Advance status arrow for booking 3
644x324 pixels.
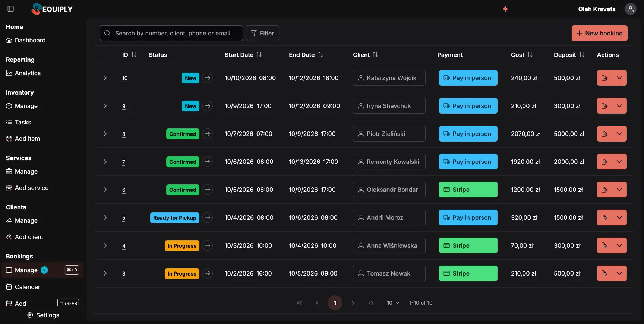click(208, 273)
